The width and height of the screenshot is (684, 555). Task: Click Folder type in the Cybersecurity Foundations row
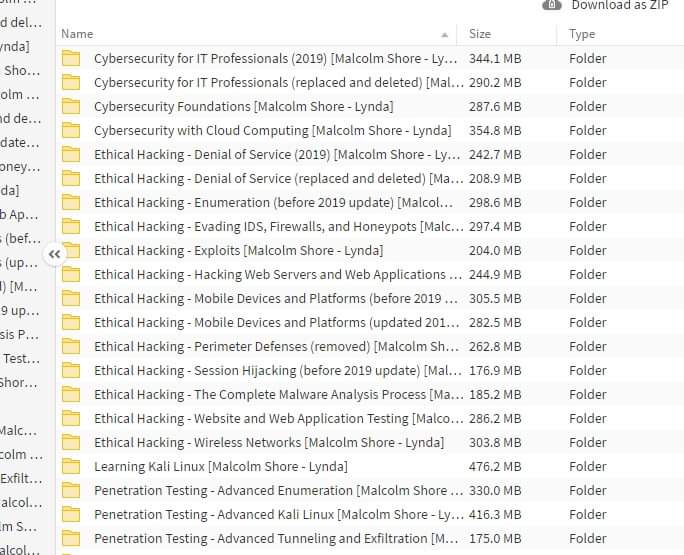(x=588, y=106)
